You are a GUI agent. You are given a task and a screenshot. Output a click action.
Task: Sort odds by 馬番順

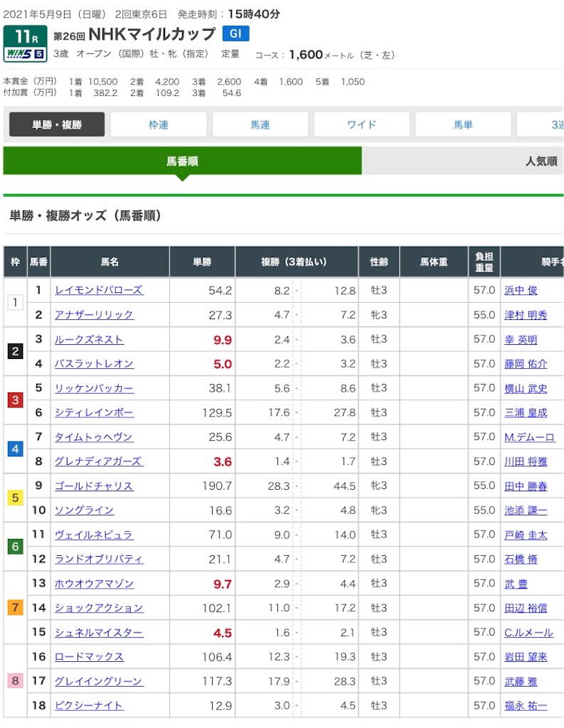182,161
